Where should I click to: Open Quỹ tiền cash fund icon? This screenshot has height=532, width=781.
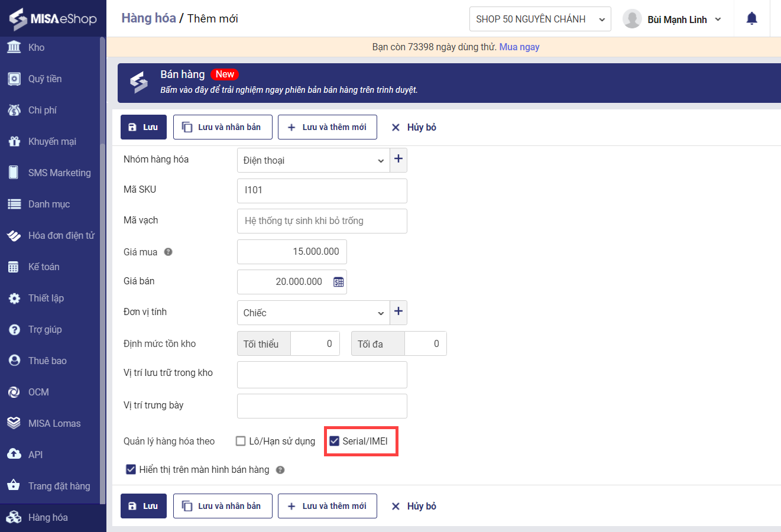[14, 79]
